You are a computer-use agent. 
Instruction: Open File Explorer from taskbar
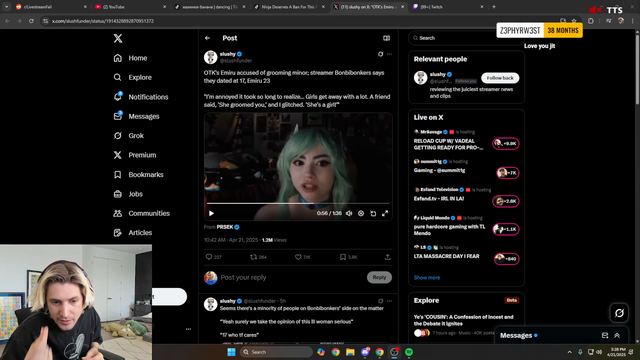(350, 352)
